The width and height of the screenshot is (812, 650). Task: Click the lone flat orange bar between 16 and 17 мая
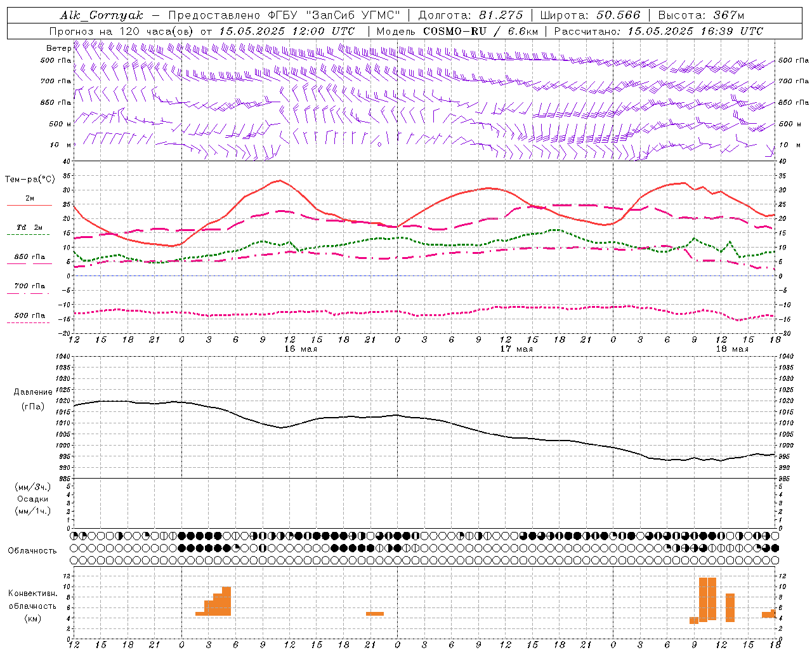click(375, 614)
